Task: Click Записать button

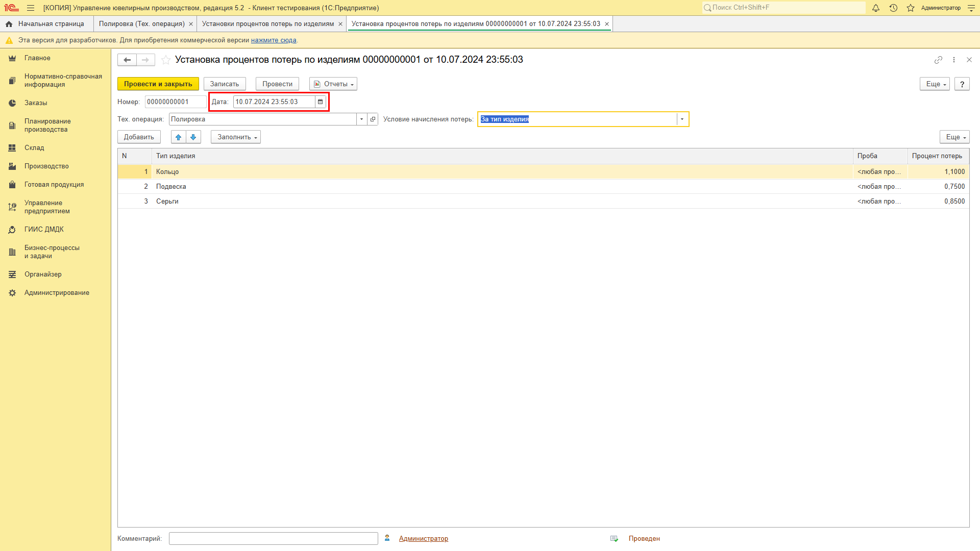Action: tap(225, 84)
